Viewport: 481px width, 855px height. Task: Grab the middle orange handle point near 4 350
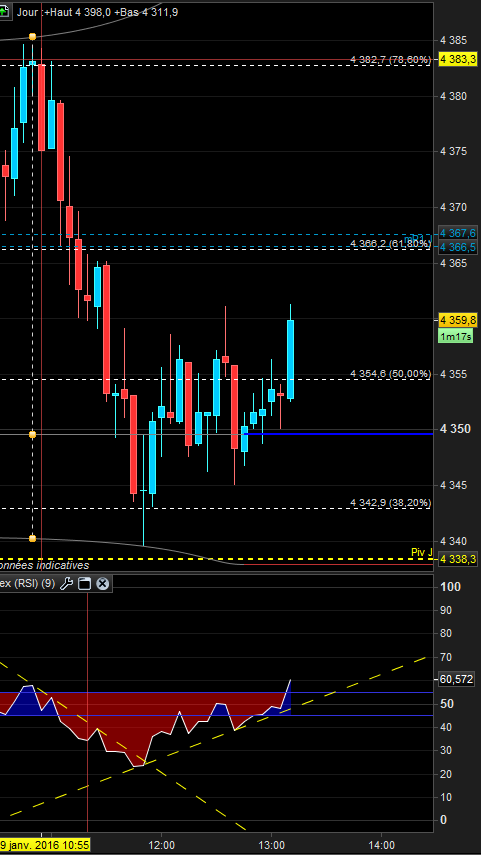pos(32,435)
